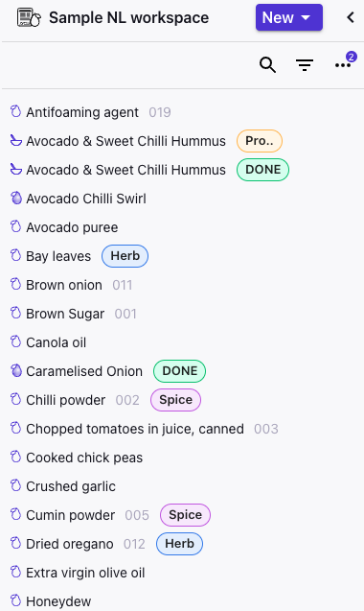Click the DONE tag on Avocado & Sweet Chilli Hummus
This screenshot has width=364, height=611.
click(262, 170)
